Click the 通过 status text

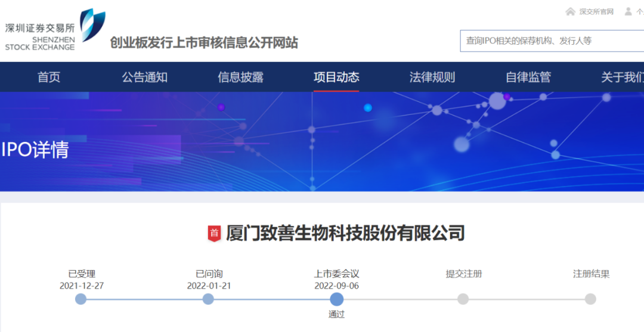tap(336, 314)
